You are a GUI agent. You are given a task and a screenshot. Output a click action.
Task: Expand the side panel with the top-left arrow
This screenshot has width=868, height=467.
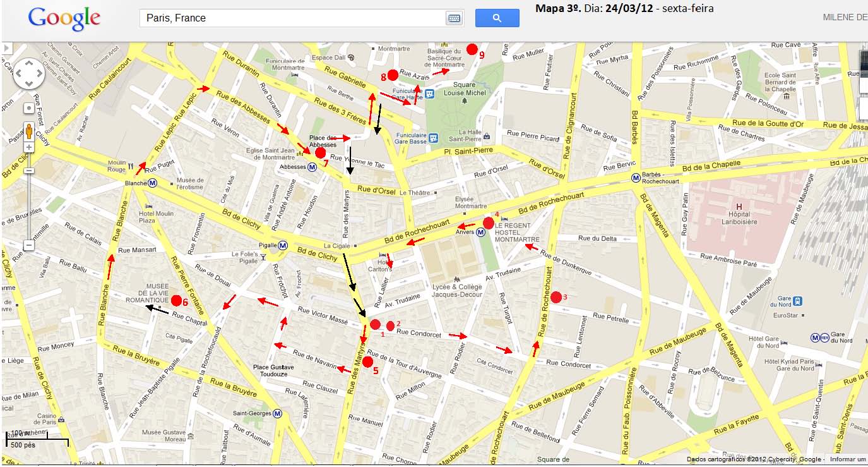(x=6, y=47)
